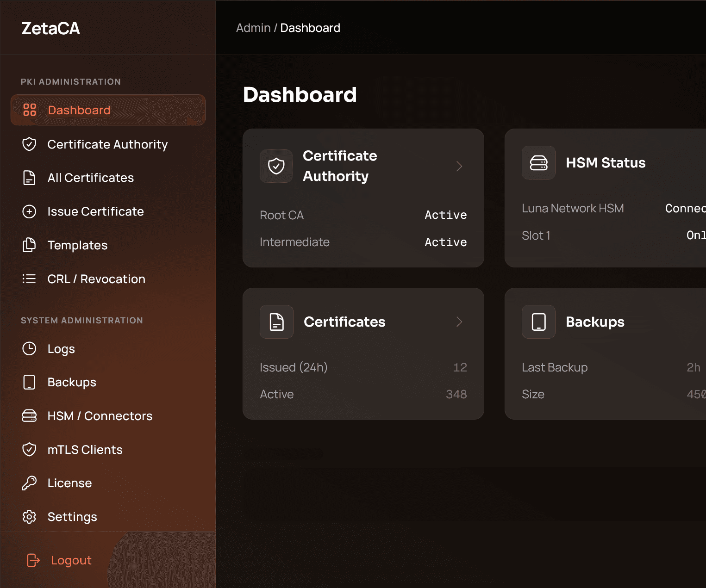
Task: Select the Dashboard grid icon in sidebar
Action: [x=30, y=110]
